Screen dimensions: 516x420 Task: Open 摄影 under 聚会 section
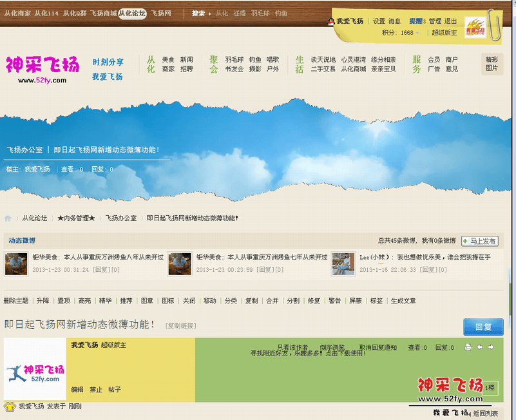(x=255, y=69)
